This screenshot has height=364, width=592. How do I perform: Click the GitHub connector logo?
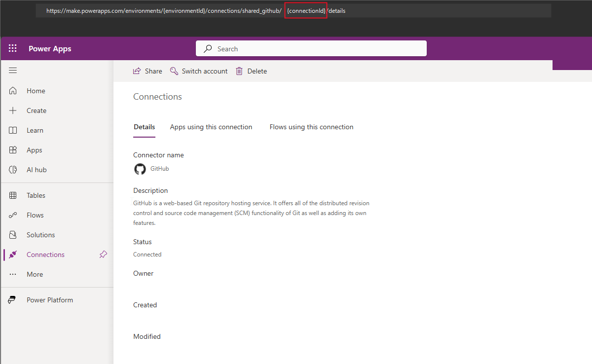tap(140, 169)
